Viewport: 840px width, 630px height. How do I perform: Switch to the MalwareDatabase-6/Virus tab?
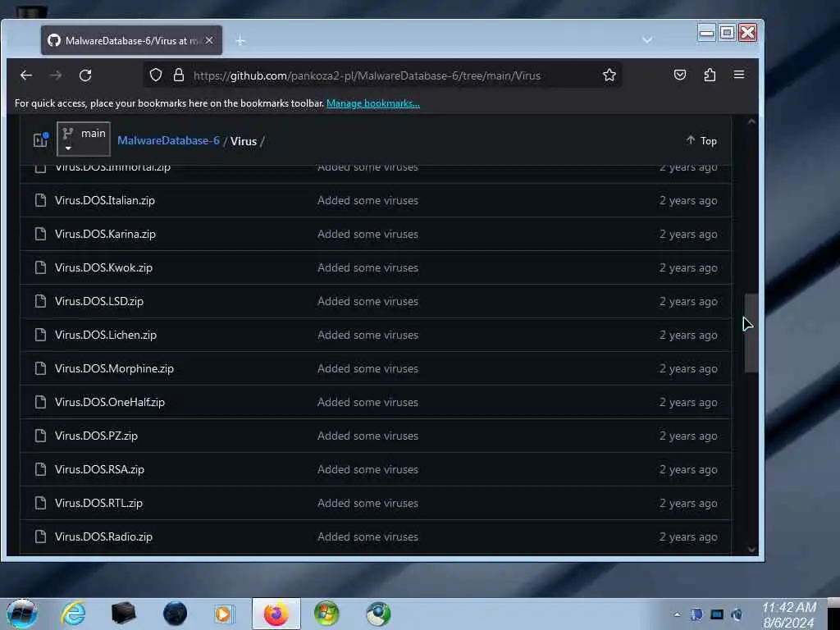(131, 40)
